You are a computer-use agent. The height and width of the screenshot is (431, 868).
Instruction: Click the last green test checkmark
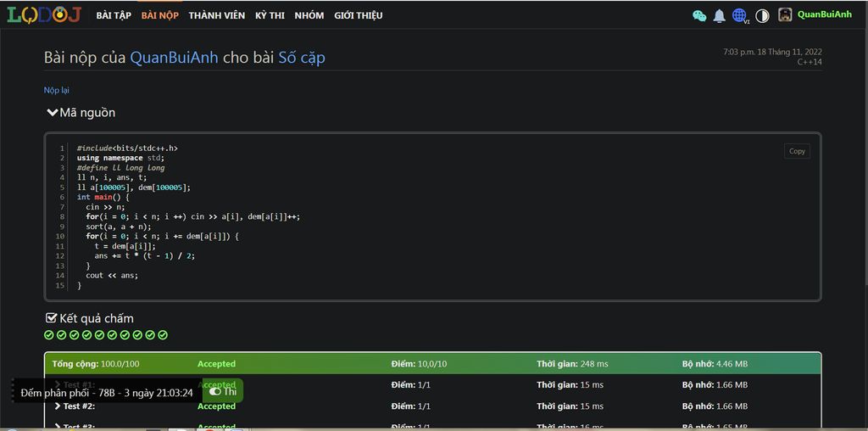click(163, 335)
